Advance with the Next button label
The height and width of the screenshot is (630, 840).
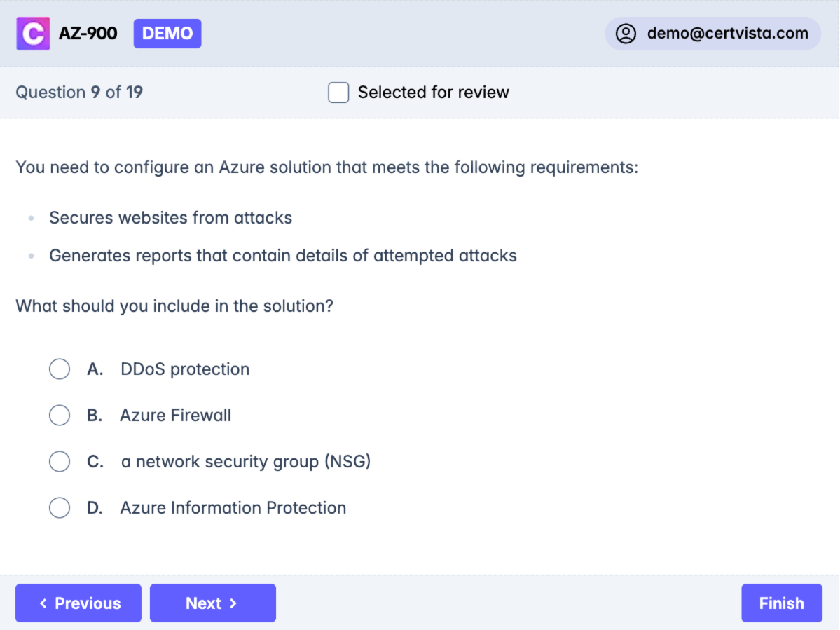pos(203,603)
